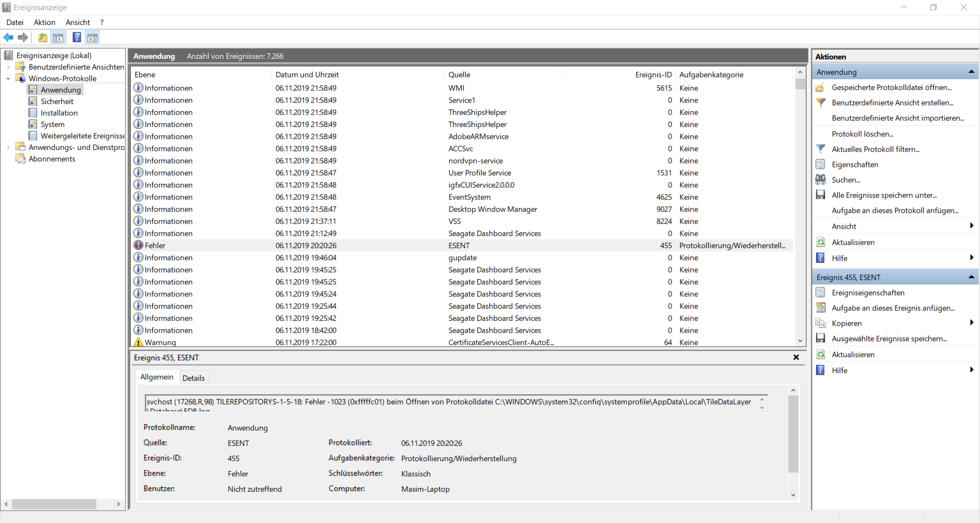This screenshot has height=523, width=980.
Task: Click the show/hide console tree toolbar icon
Action: [x=58, y=37]
